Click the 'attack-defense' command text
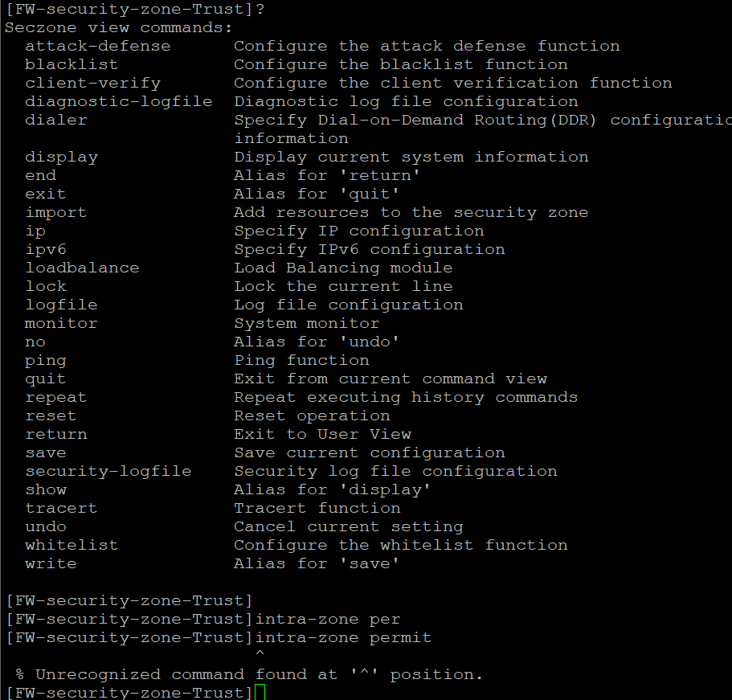Viewport: 732px width, 700px height. 97,47
